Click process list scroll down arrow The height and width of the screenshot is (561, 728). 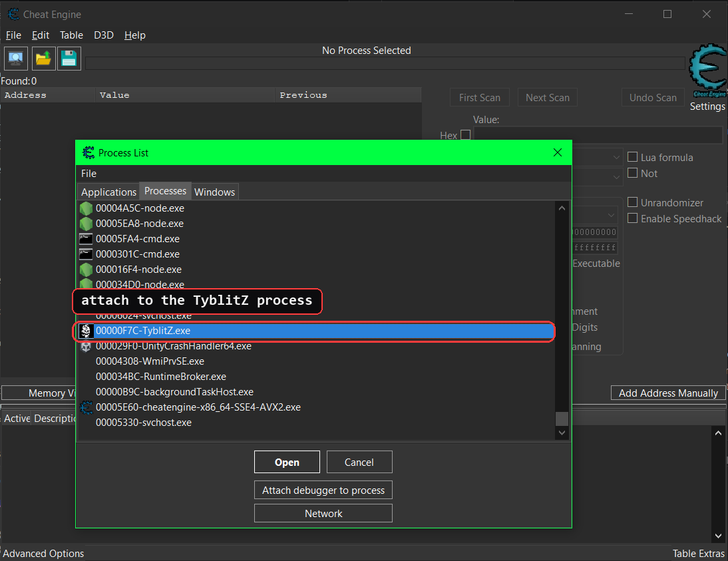point(562,433)
